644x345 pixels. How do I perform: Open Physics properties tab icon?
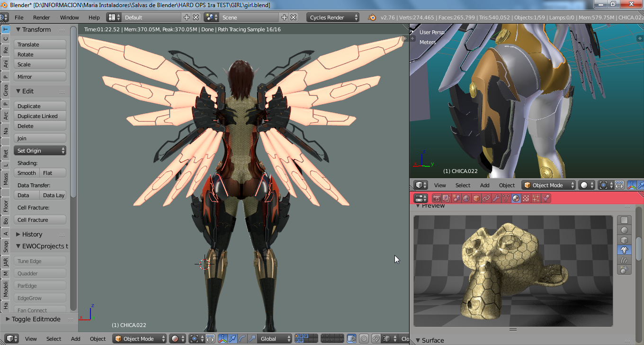click(x=546, y=199)
